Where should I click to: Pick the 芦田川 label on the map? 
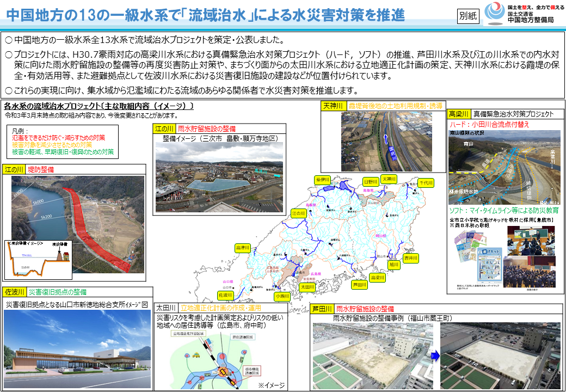coord(360,285)
